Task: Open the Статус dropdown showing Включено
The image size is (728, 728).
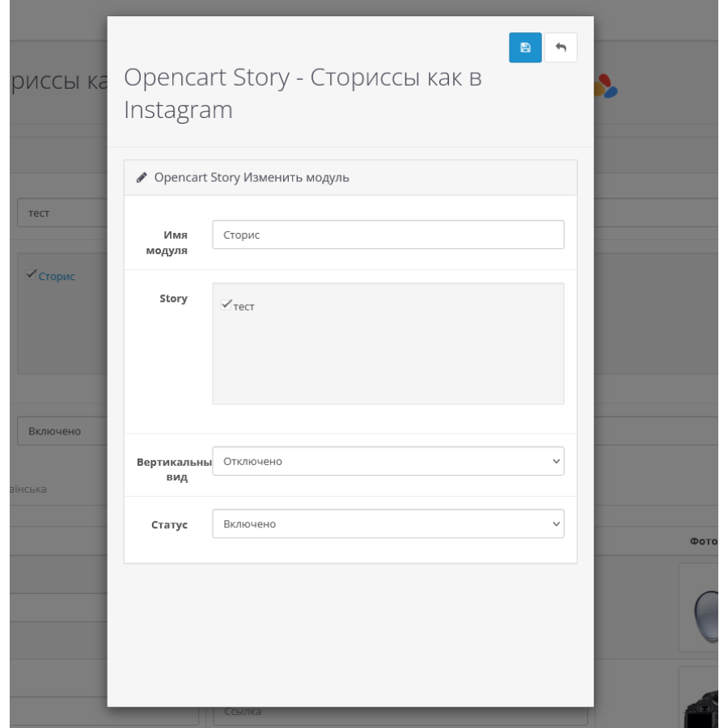Action: [388, 523]
